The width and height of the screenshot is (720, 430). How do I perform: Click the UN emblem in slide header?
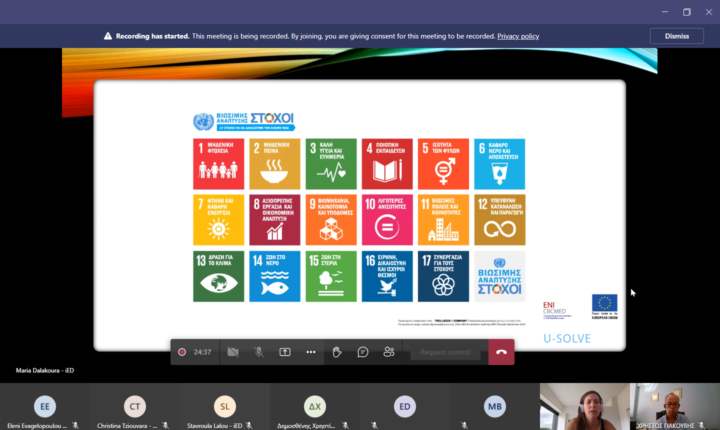point(203,122)
